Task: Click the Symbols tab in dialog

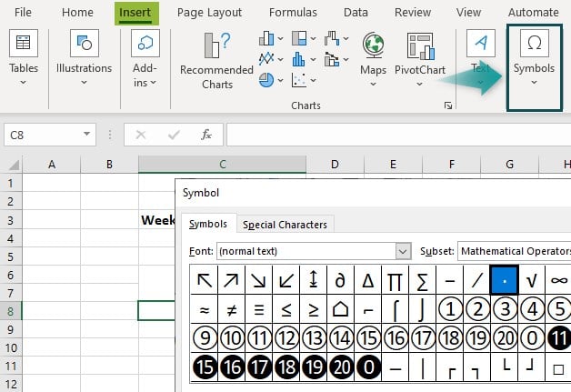Action: pyautogui.click(x=208, y=224)
